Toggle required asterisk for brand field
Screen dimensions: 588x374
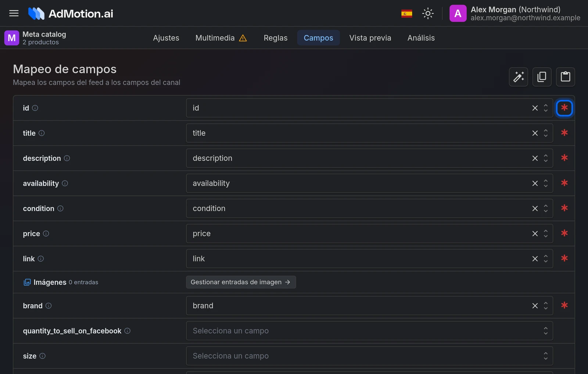564,305
